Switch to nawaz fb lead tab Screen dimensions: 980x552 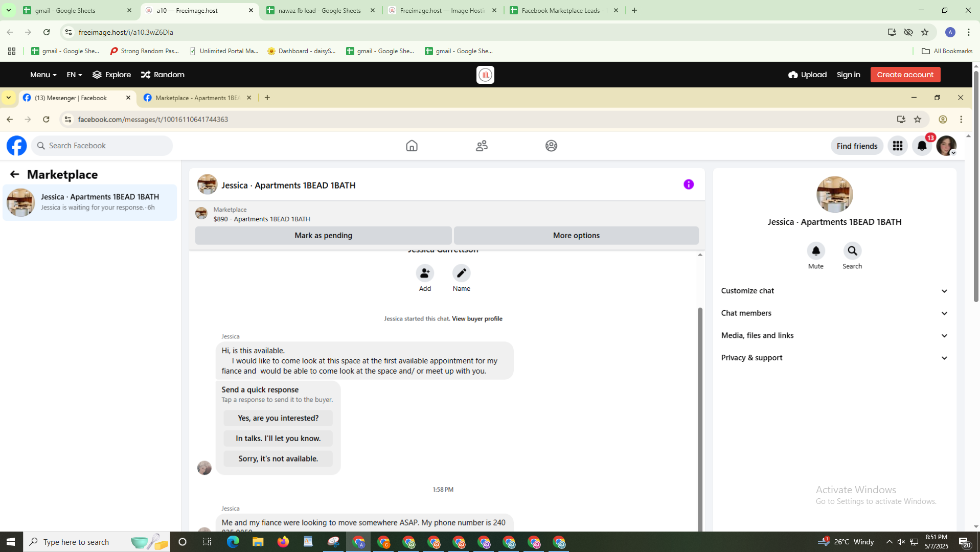point(321,10)
